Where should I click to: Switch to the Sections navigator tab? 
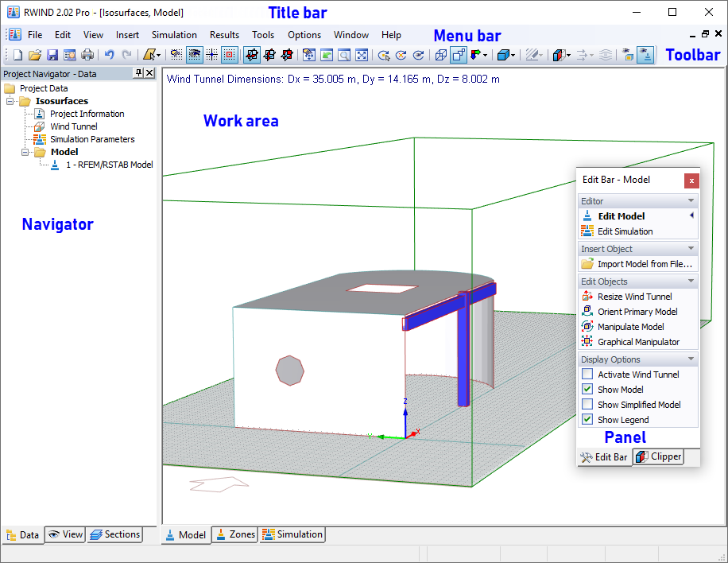click(114, 534)
